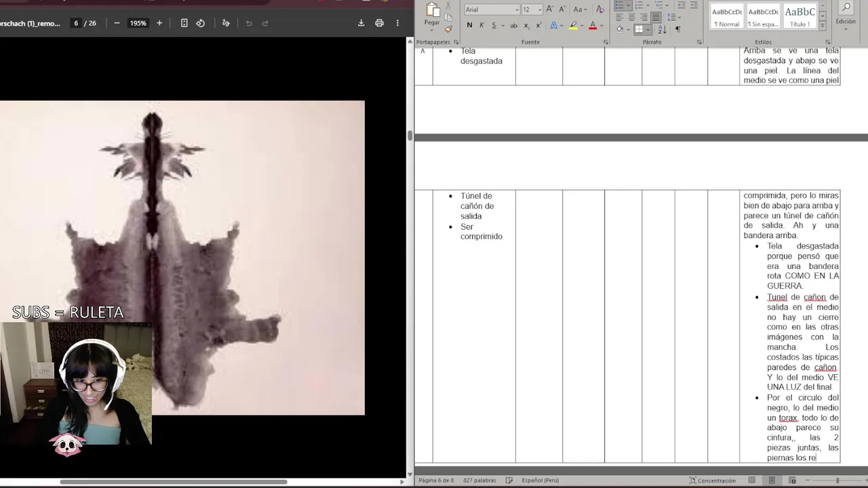
Task: Click Página 6 de 8 status
Action: coord(437,481)
